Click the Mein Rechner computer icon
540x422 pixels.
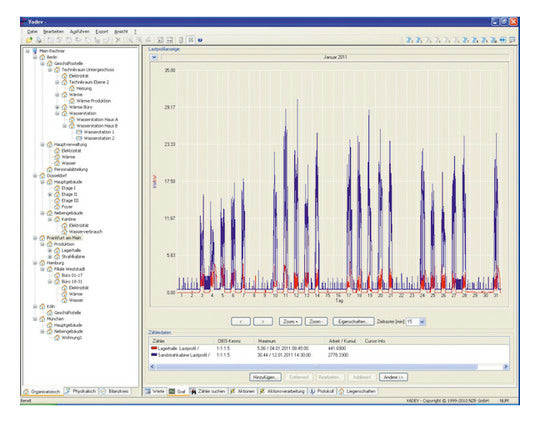point(35,51)
